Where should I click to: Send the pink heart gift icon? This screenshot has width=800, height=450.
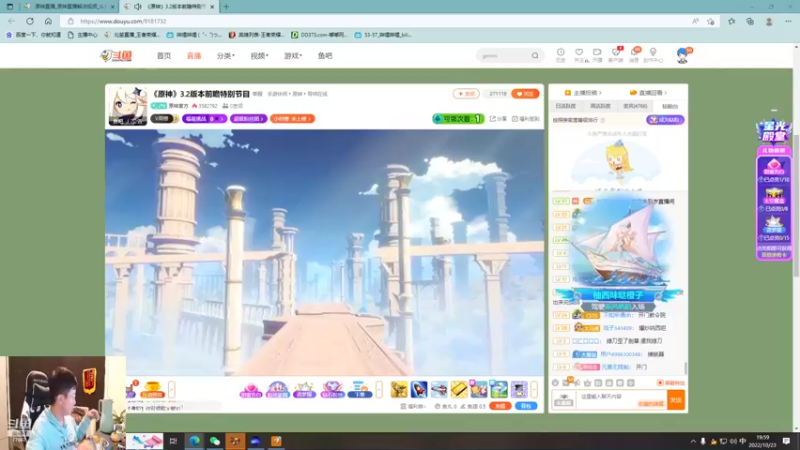[x=251, y=390]
